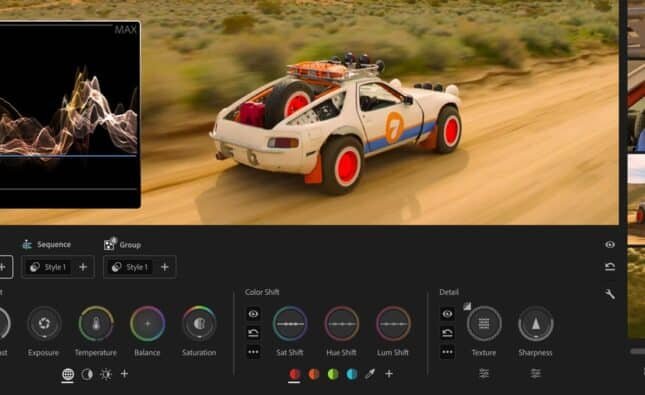Add a style to Sequence
Screen dimensions: 645x395
coord(83,267)
